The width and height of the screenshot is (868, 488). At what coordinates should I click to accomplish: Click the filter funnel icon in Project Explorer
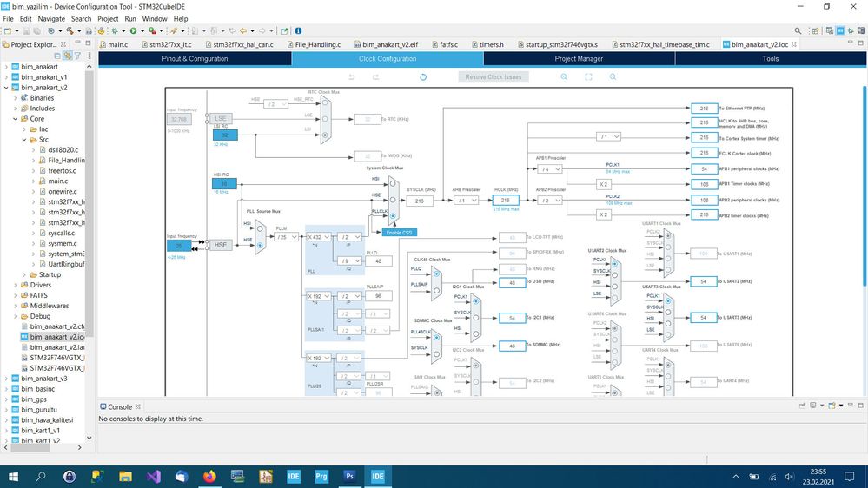pyautogui.click(x=77, y=56)
